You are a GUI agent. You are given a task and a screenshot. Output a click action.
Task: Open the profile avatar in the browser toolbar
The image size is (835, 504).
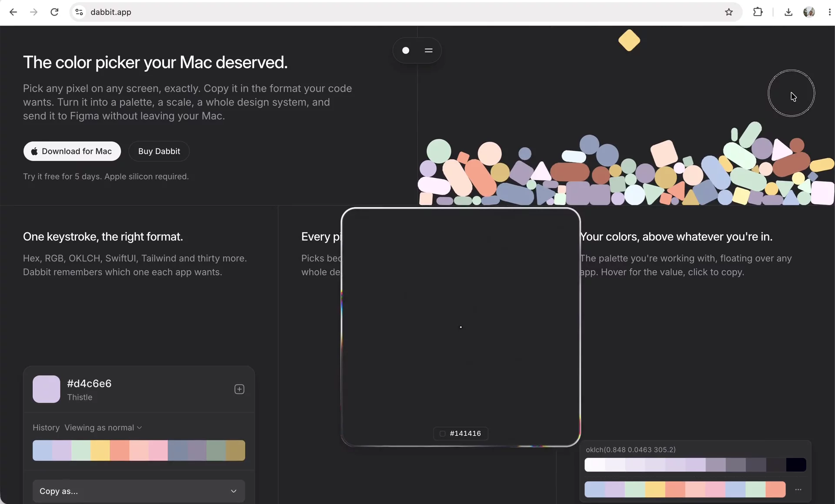(809, 12)
